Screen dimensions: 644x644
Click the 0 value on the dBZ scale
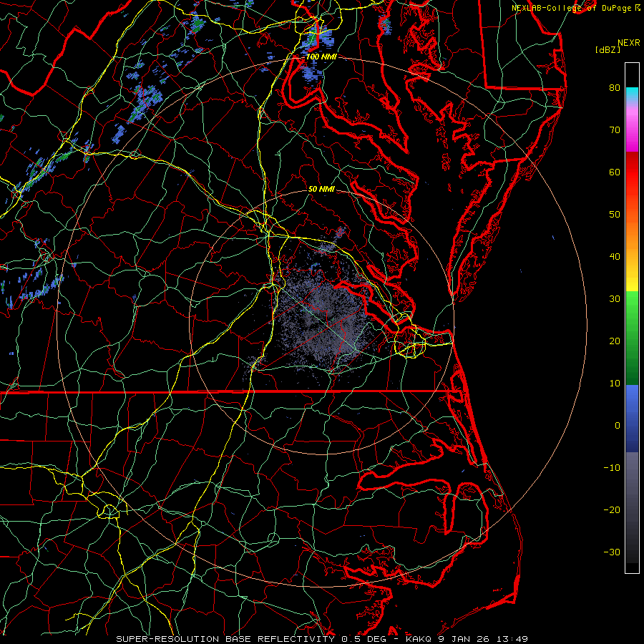pyautogui.click(x=618, y=426)
